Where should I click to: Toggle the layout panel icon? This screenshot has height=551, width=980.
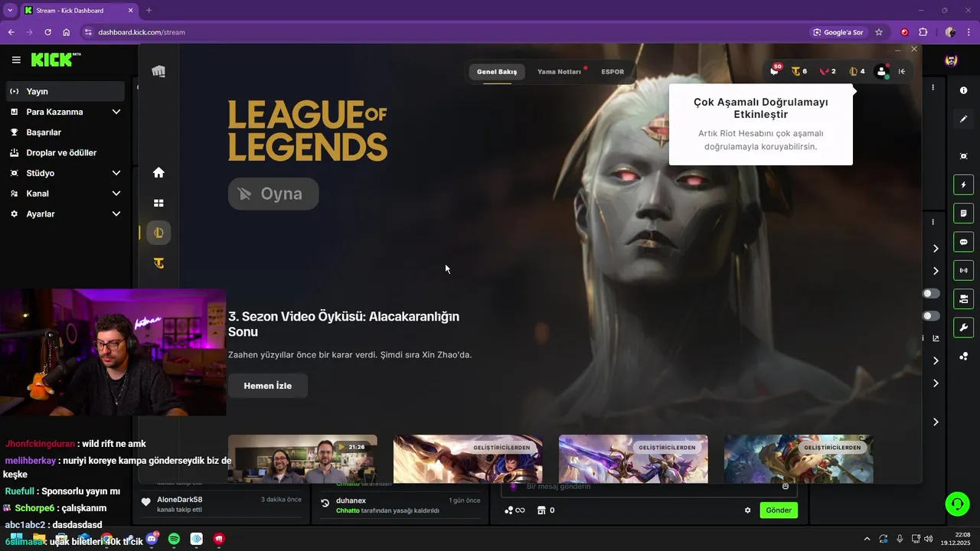pos(963,298)
